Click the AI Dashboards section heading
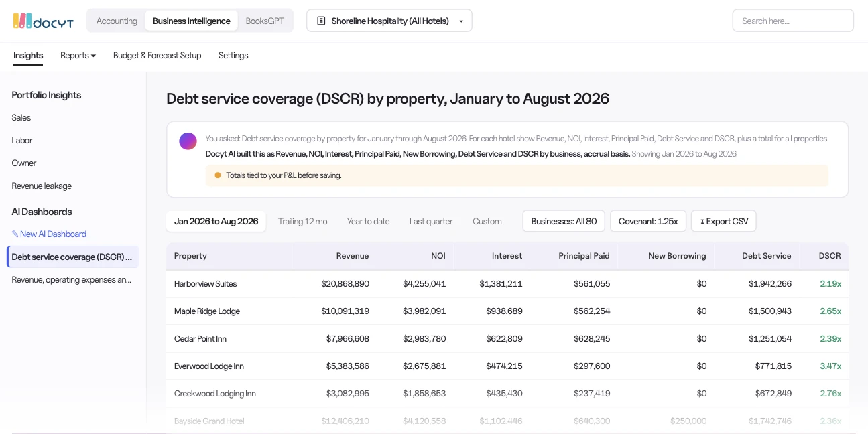868x434 pixels. coord(42,212)
